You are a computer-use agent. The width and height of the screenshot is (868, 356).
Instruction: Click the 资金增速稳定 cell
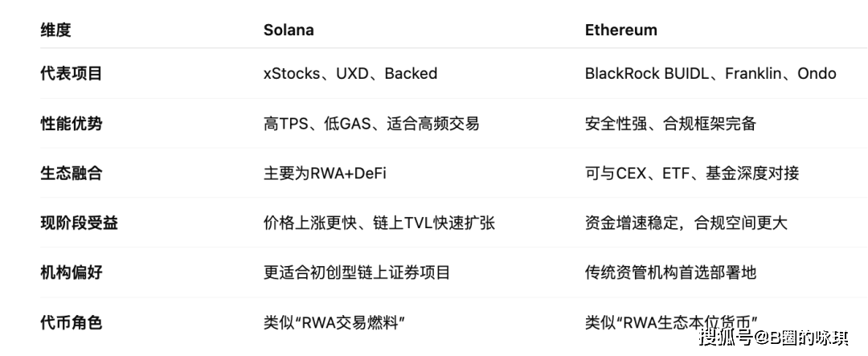[x=686, y=223]
